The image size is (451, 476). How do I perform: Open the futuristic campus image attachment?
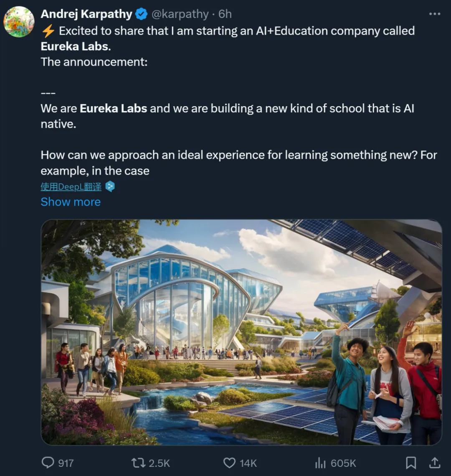[x=241, y=332]
